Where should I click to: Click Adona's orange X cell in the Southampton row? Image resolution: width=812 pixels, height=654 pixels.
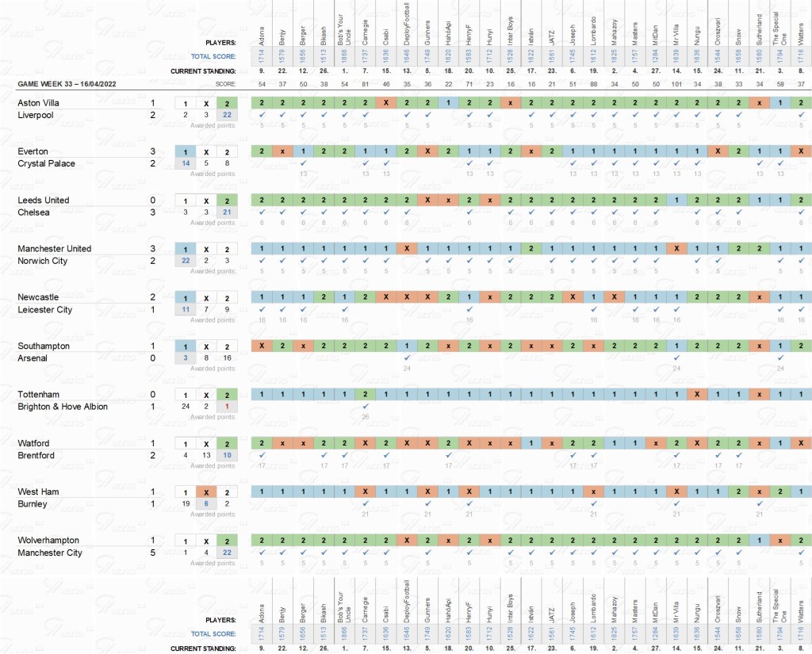[x=261, y=346]
